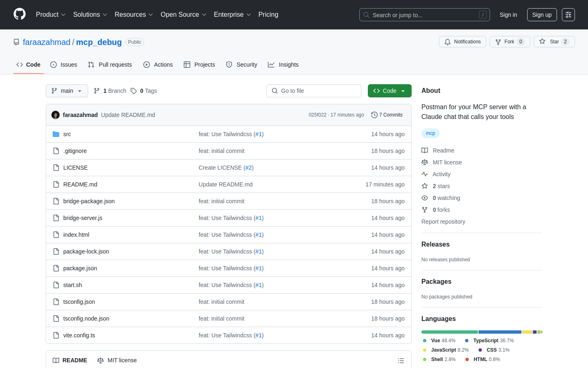Open the index.html file
The width and height of the screenshot is (588, 368).
tap(76, 235)
